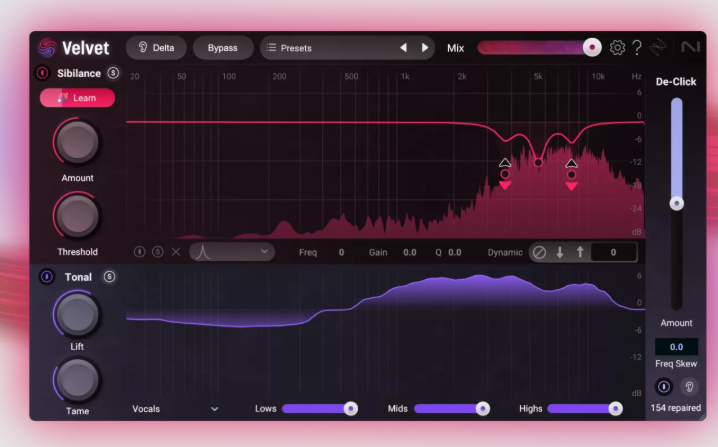Listen to De-Click ear icon
The height and width of the screenshot is (447, 718).
click(689, 387)
